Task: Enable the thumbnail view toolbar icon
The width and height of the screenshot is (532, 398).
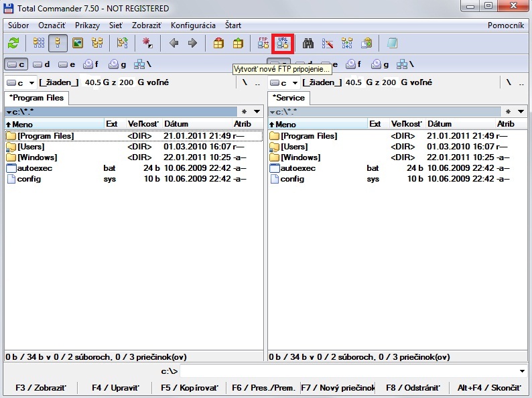Action: 77,43
